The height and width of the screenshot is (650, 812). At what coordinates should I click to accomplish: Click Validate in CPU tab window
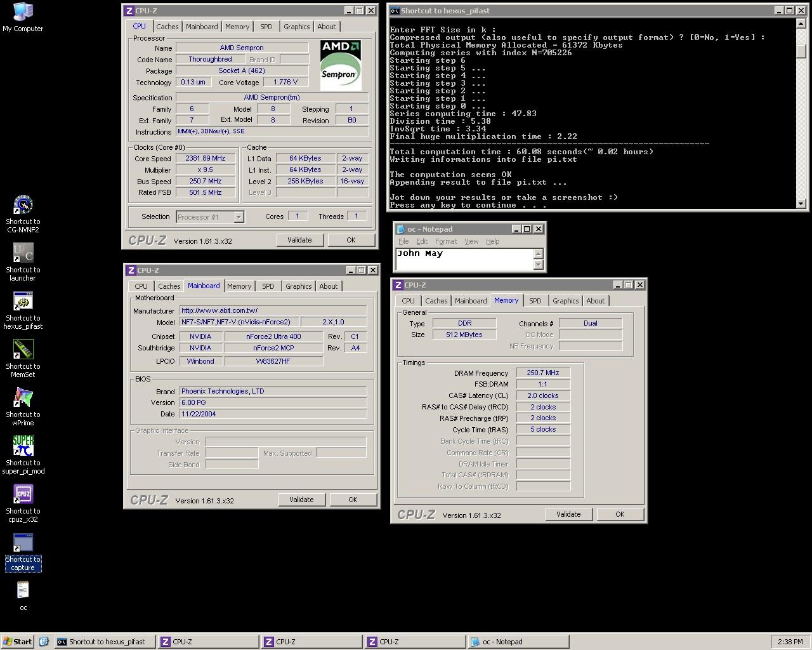coord(299,240)
